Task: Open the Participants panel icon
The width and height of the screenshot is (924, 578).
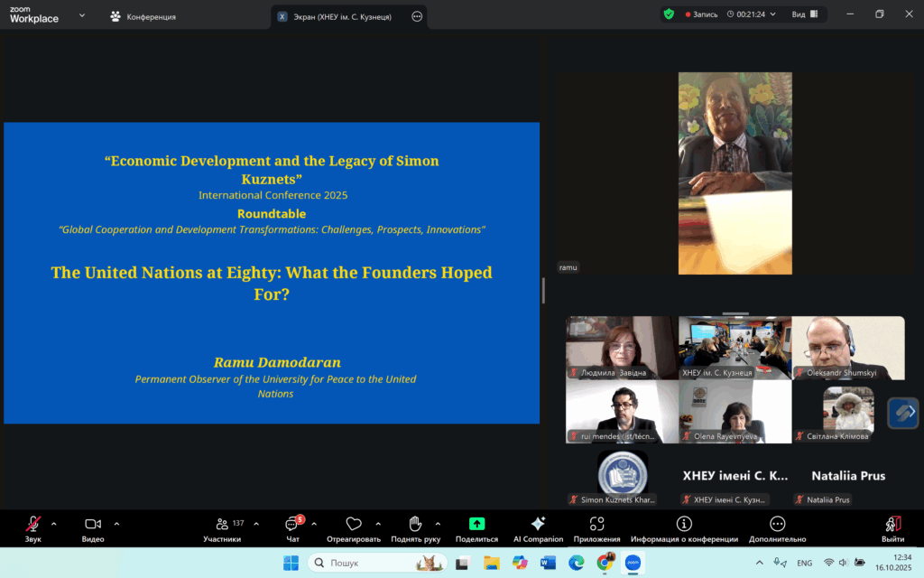Action: point(222,524)
